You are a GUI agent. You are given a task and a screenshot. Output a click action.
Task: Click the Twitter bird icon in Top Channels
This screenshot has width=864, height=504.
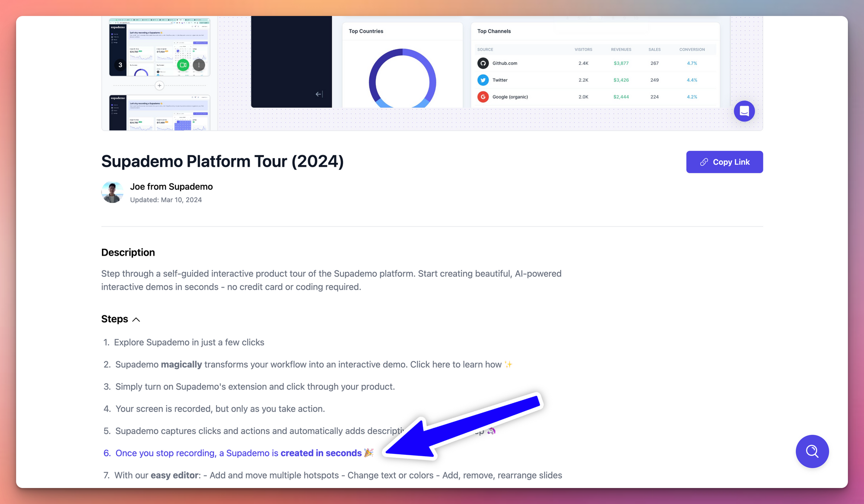pyautogui.click(x=483, y=80)
